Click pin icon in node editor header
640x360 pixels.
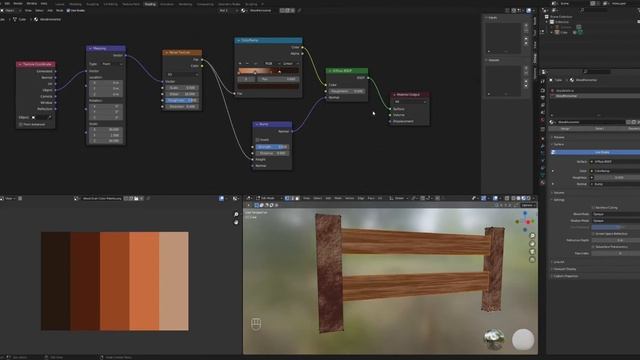point(299,11)
